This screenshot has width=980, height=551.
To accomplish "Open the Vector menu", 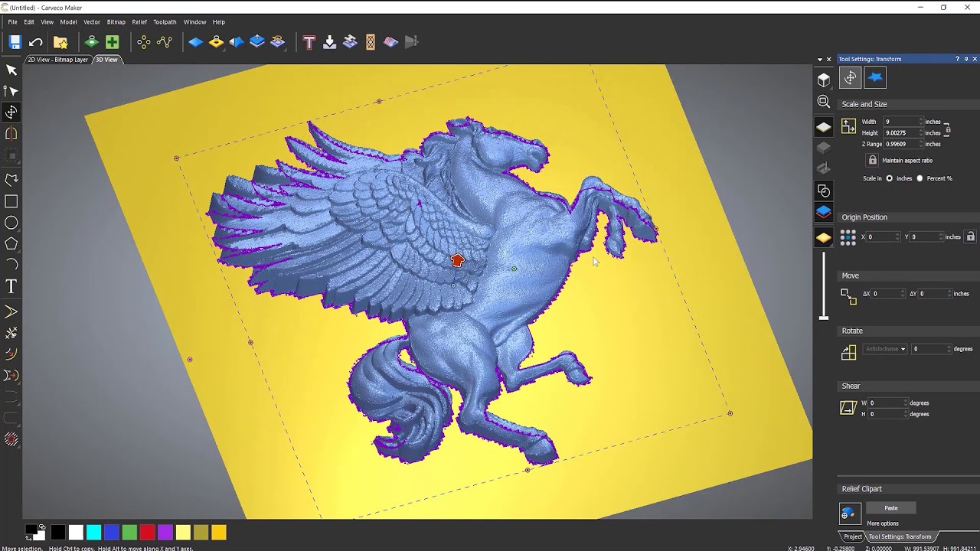I will 92,22.
